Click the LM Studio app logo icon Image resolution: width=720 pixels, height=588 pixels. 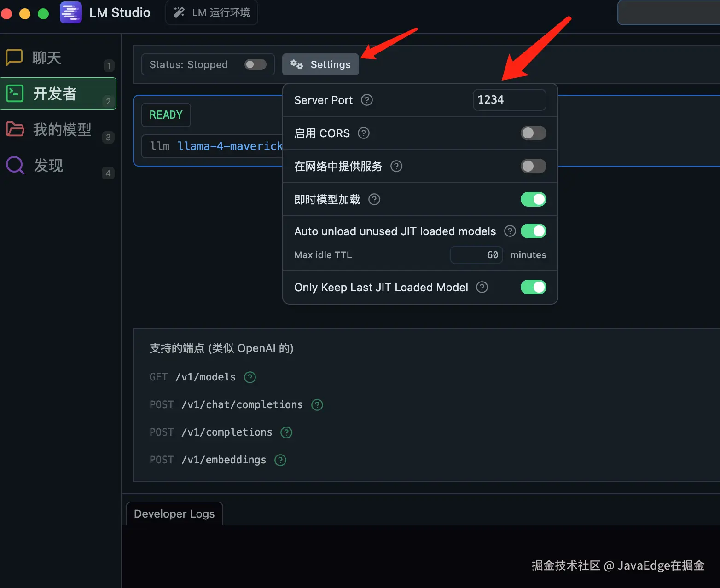71,12
